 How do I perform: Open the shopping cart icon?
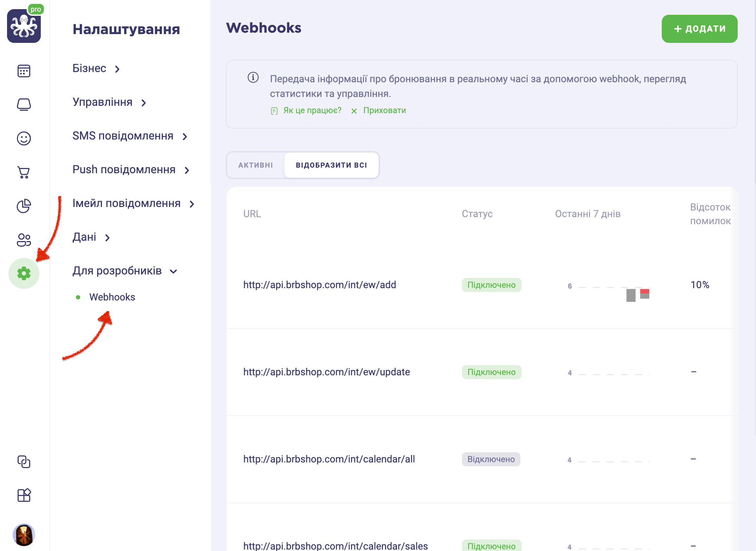pyautogui.click(x=24, y=172)
